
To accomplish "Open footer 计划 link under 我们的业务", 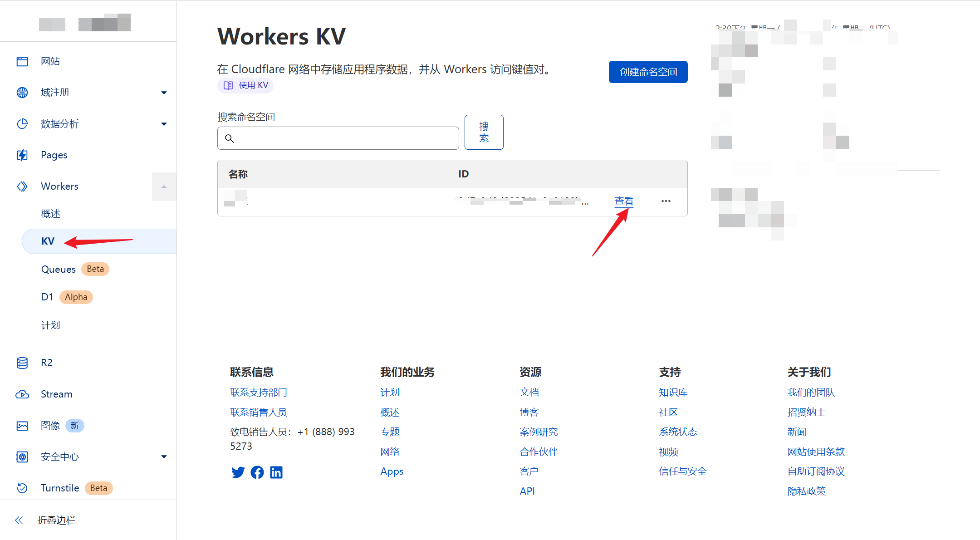I will point(390,393).
